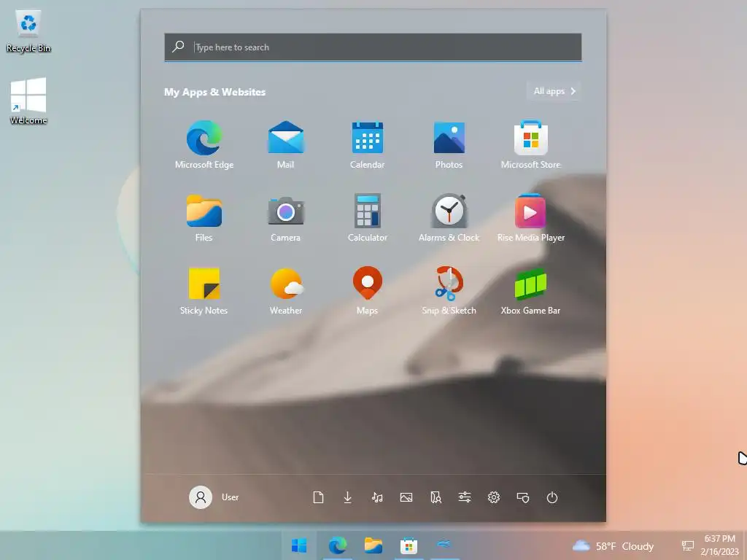This screenshot has width=747, height=560.
Task: Launch the Maps app
Action: click(368, 290)
